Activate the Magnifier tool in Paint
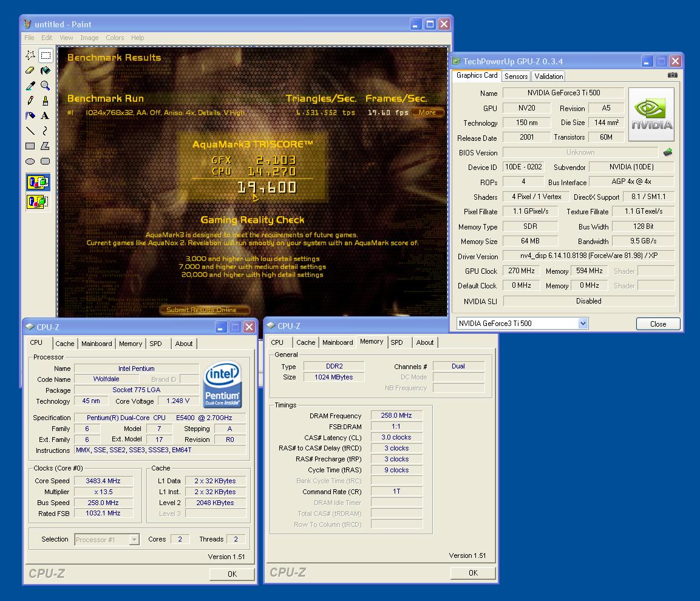 pyautogui.click(x=46, y=85)
